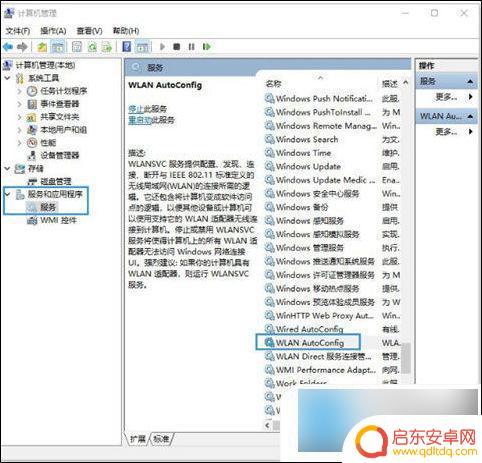482x463 pixels.
Task: Toggle the Show/Hide Action Pane icon
Action: click(143, 47)
